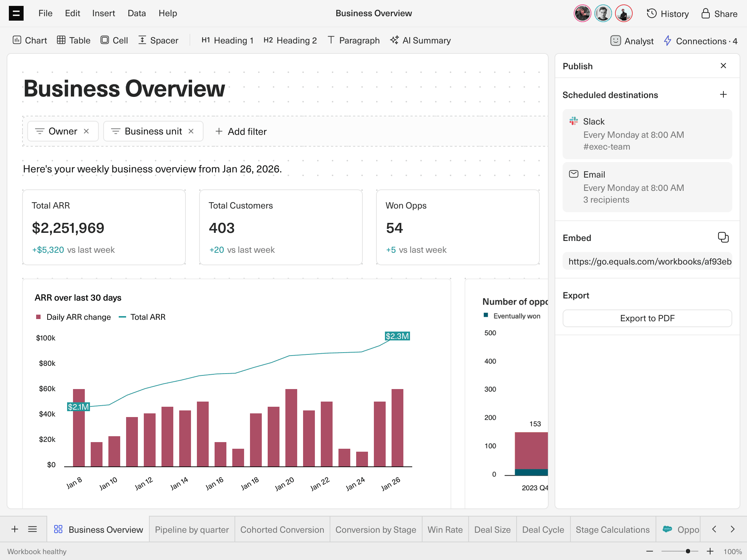Open the Data menu
The width and height of the screenshot is (747, 560).
click(136, 13)
